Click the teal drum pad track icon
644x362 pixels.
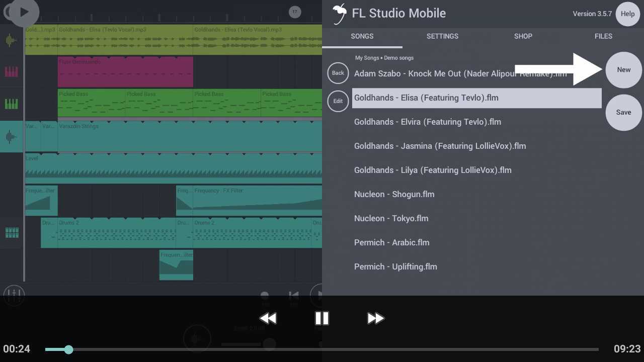(x=12, y=232)
